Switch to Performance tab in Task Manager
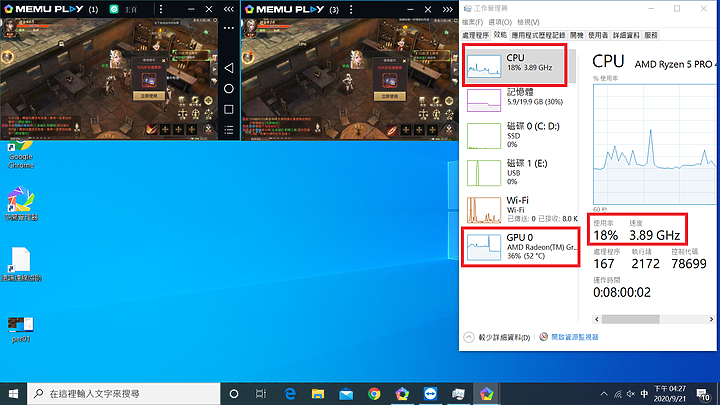Viewport: 720px width, 405px height. pos(500,35)
